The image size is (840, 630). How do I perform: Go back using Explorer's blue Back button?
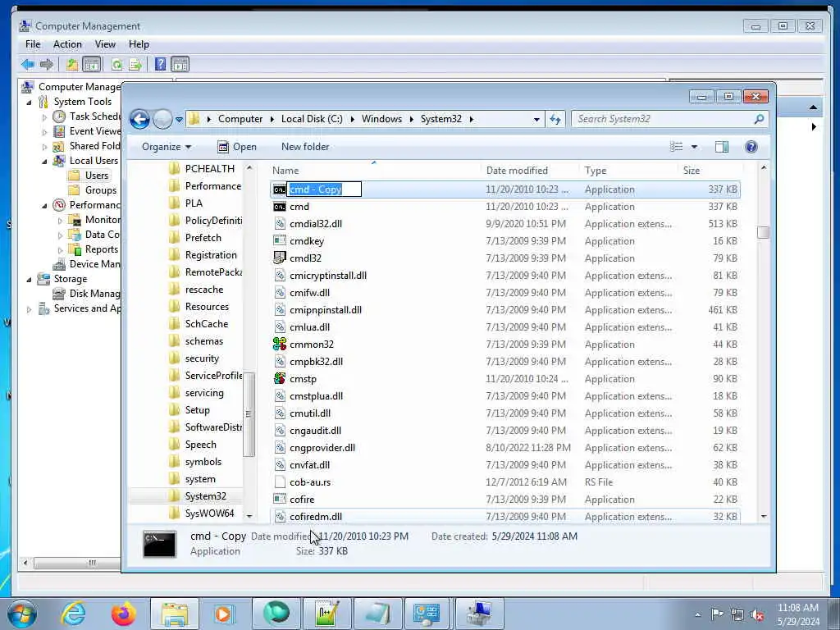139,119
